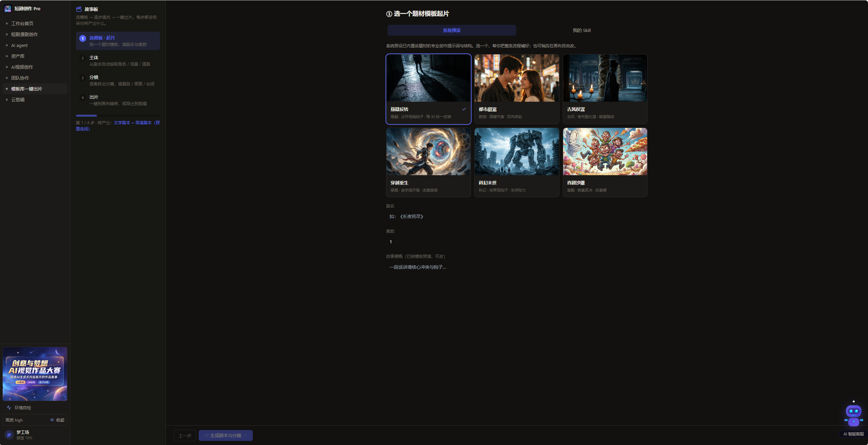The width and height of the screenshot is (868, 445).
Task: Go to step 3 分镜
Action: (118, 80)
